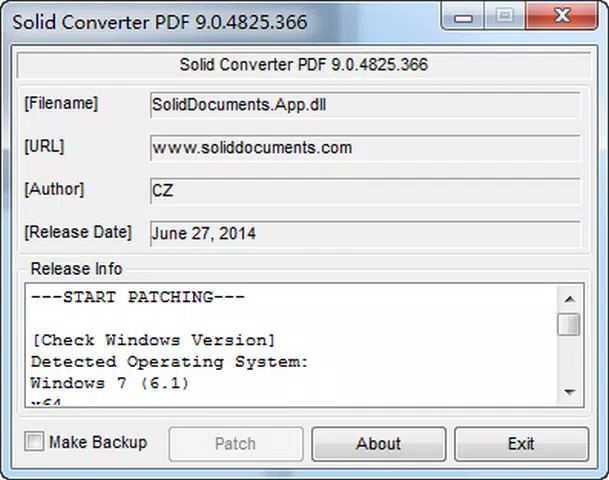Click the "[Check Windows Version]" line

[154, 341]
